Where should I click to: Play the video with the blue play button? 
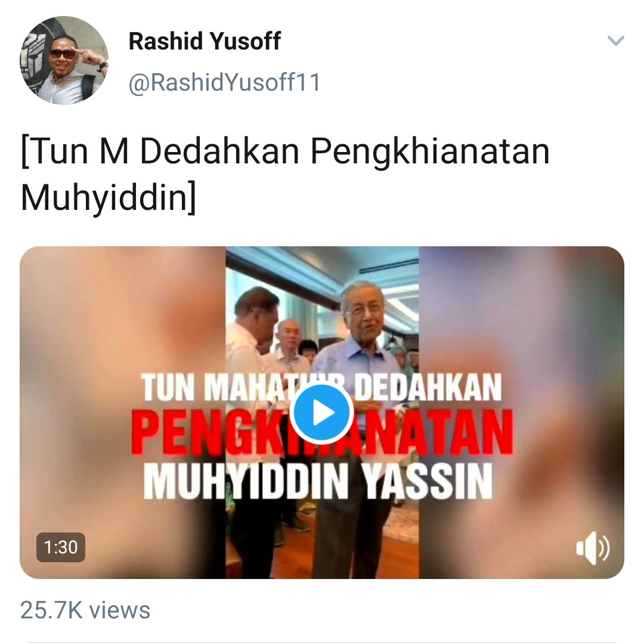pos(321,413)
